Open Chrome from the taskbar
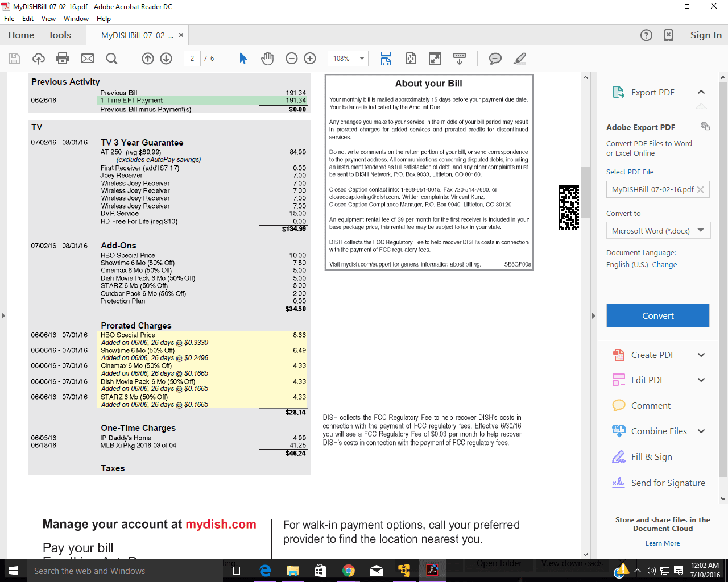 tap(349, 571)
